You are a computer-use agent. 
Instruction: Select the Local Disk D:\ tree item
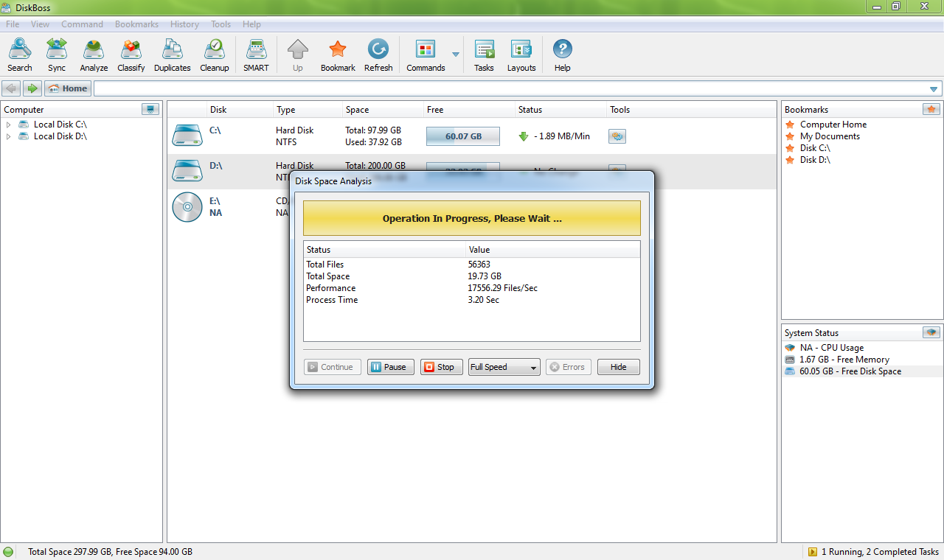click(60, 136)
